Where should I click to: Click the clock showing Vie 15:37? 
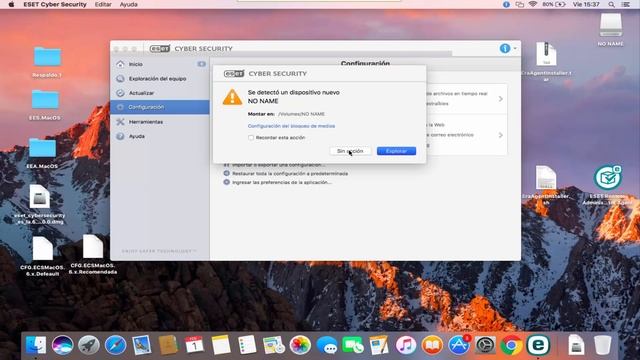pos(586,4)
